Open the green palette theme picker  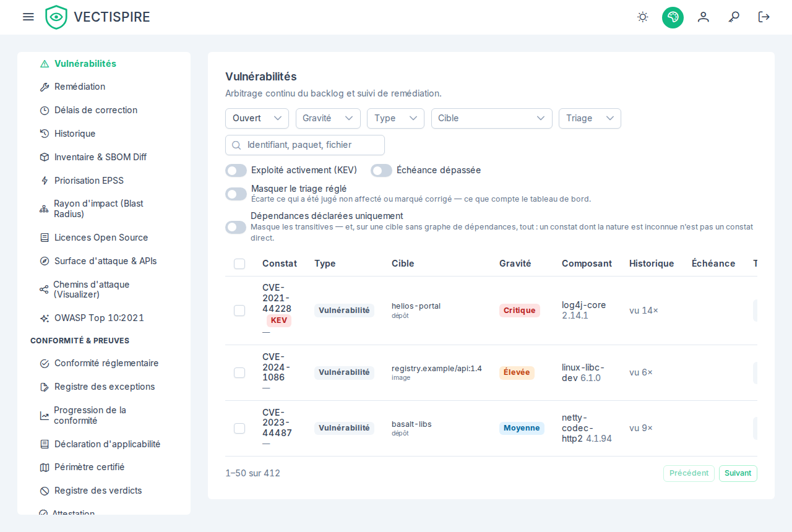pyautogui.click(x=673, y=17)
